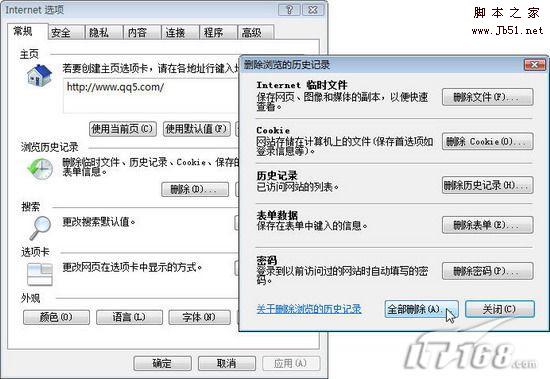Close the Internet 选项 window
This screenshot has width=550, height=379.
tap(313, 10)
